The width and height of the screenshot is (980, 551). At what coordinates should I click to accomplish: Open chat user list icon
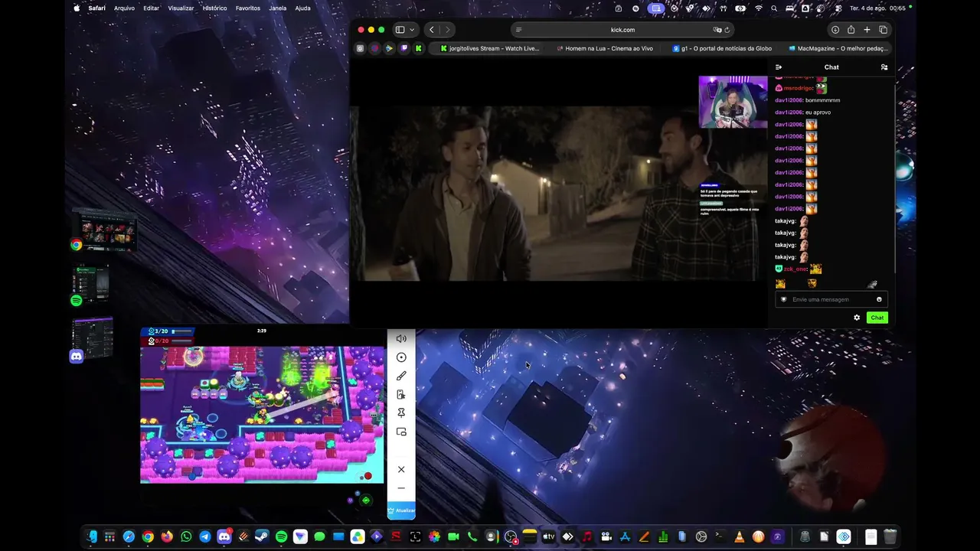(x=884, y=67)
